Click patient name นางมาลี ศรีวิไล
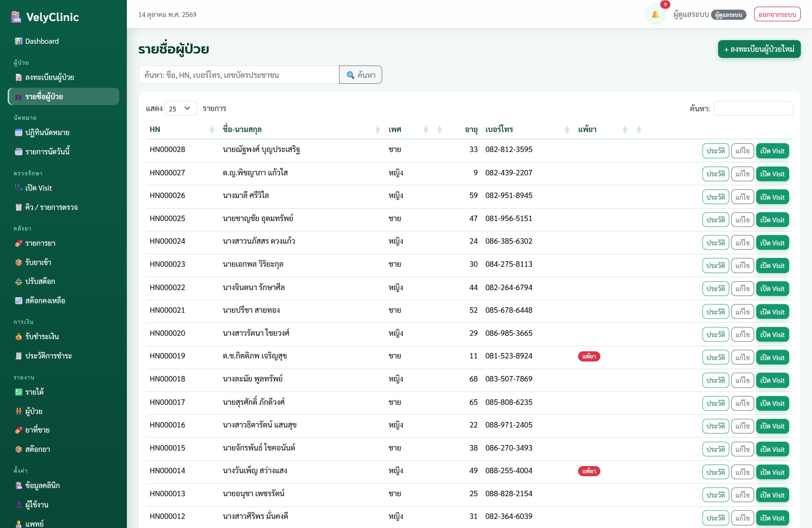 245,195
